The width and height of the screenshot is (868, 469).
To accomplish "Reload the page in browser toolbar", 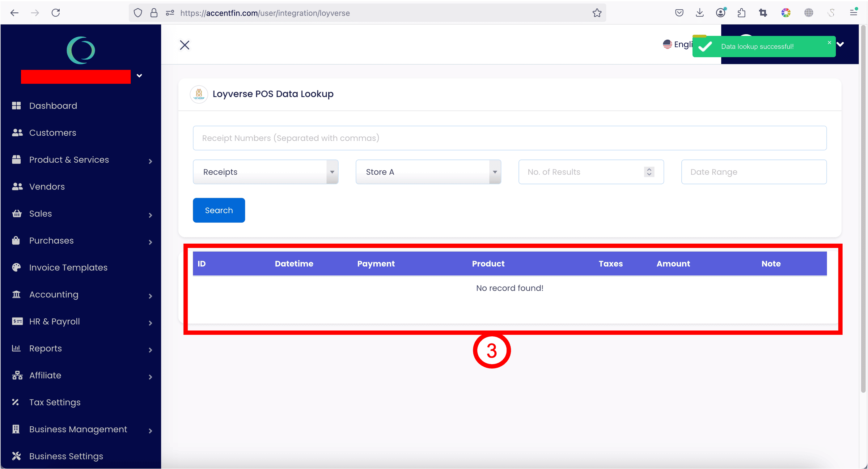I will coord(56,13).
